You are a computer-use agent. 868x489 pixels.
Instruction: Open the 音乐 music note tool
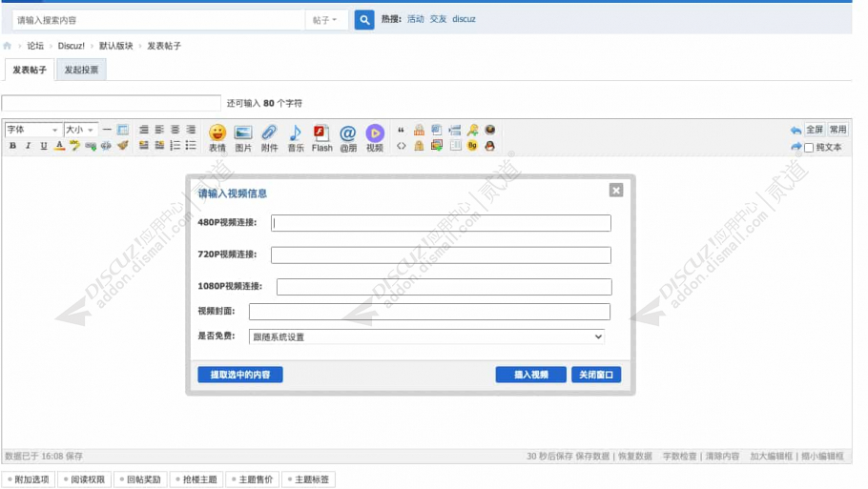[296, 138]
